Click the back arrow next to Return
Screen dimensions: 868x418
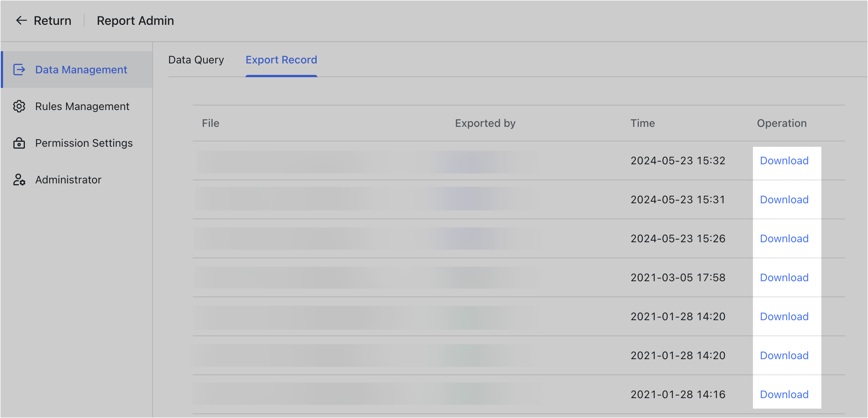(21, 20)
